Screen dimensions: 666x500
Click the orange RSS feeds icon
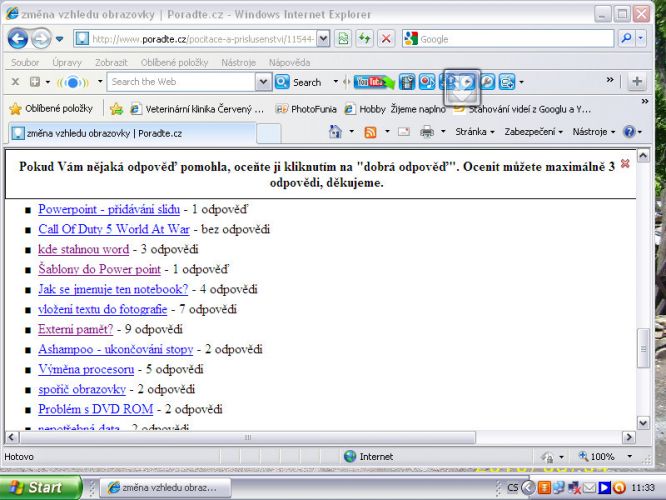pos(370,132)
